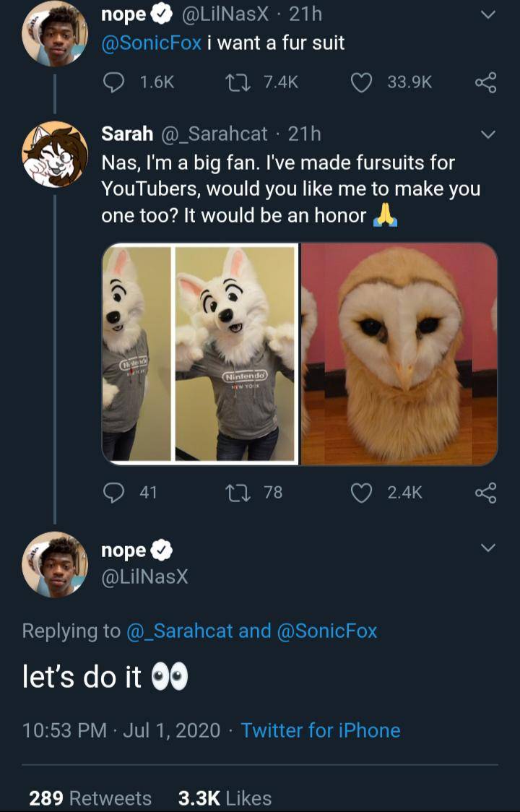Open the chevron menu on the main 'nope' tweet
520x812 pixels.
[488, 549]
